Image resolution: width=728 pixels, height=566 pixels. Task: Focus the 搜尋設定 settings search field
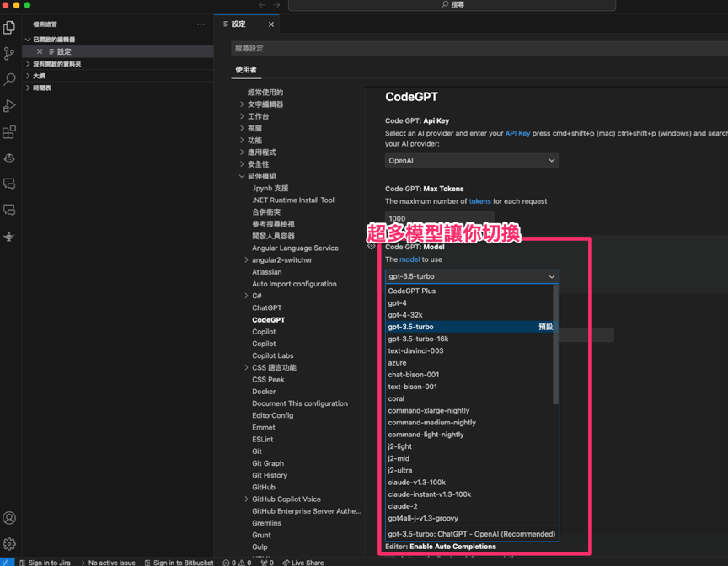(x=479, y=48)
